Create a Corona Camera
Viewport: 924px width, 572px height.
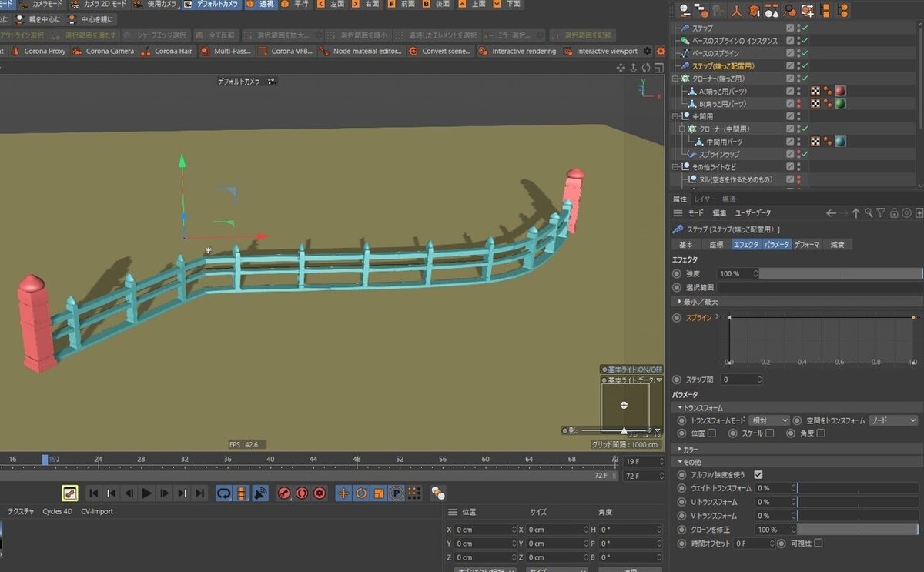(102, 51)
